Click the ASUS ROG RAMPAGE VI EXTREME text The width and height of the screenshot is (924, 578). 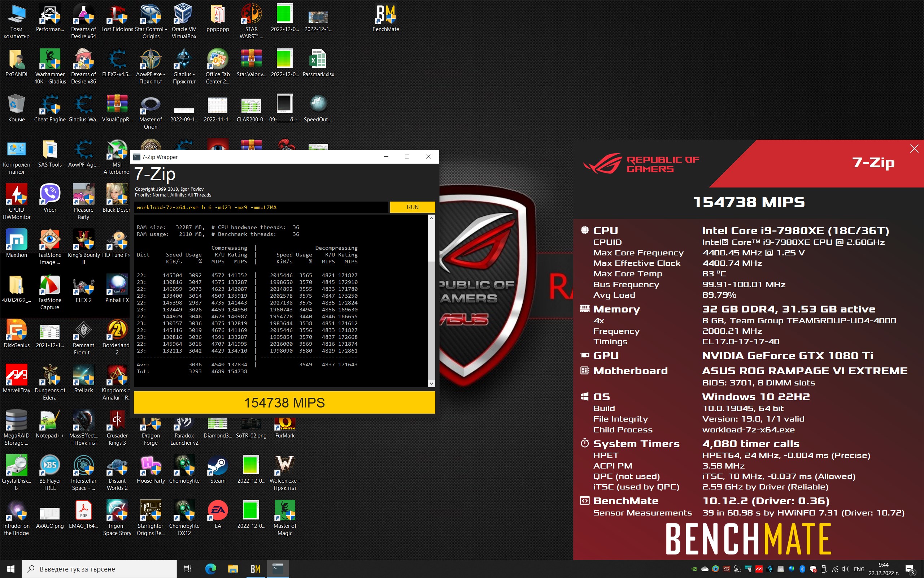pyautogui.click(x=805, y=371)
